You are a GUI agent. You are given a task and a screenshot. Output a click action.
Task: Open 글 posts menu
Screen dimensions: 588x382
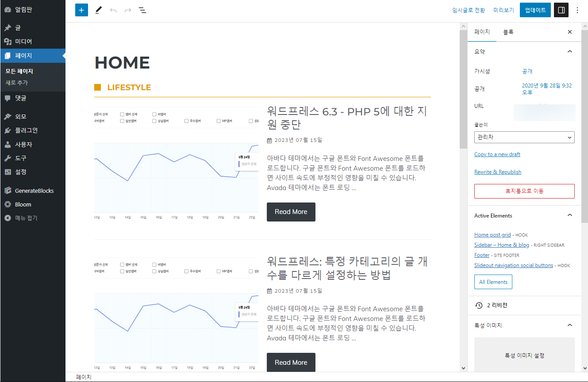coord(33,27)
